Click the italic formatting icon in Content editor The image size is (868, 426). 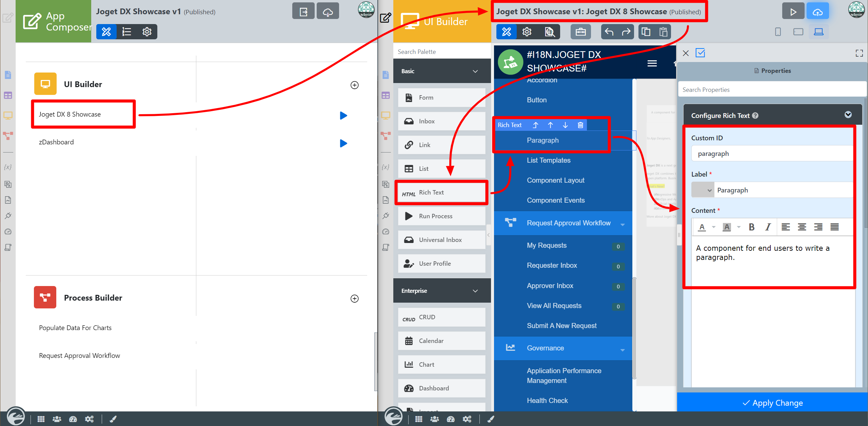pos(768,227)
